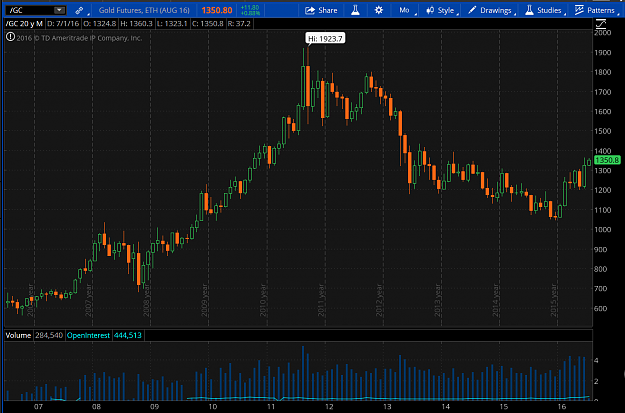Click the 444,513 open interest value
This screenshot has height=413, width=625.
[x=128, y=335]
